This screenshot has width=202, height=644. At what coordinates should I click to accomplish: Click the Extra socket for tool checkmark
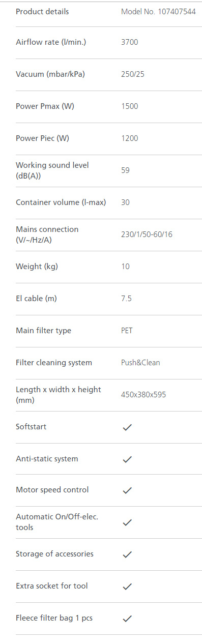click(127, 587)
